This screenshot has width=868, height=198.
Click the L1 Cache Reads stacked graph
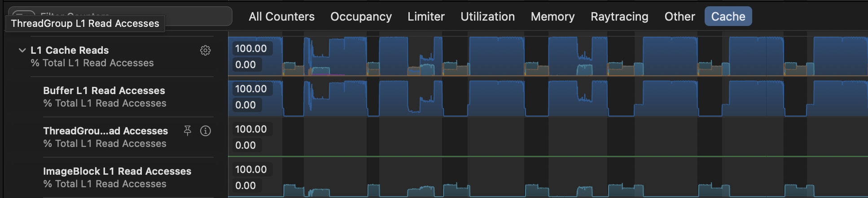pos(548,56)
